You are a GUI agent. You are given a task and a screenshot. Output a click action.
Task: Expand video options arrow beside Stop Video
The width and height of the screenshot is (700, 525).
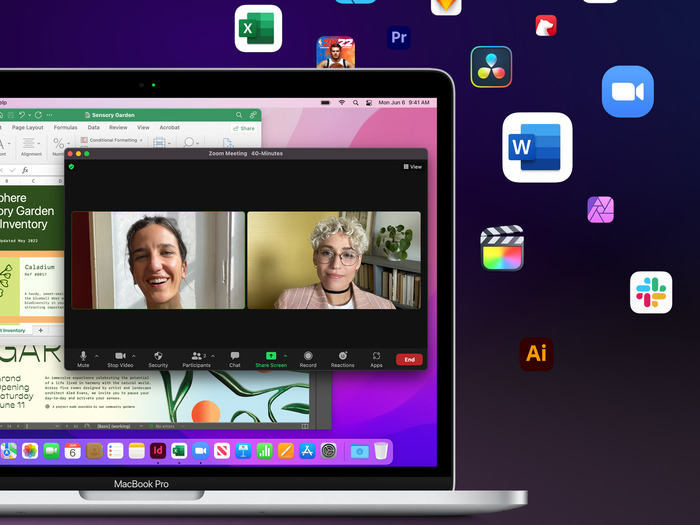pos(133,356)
